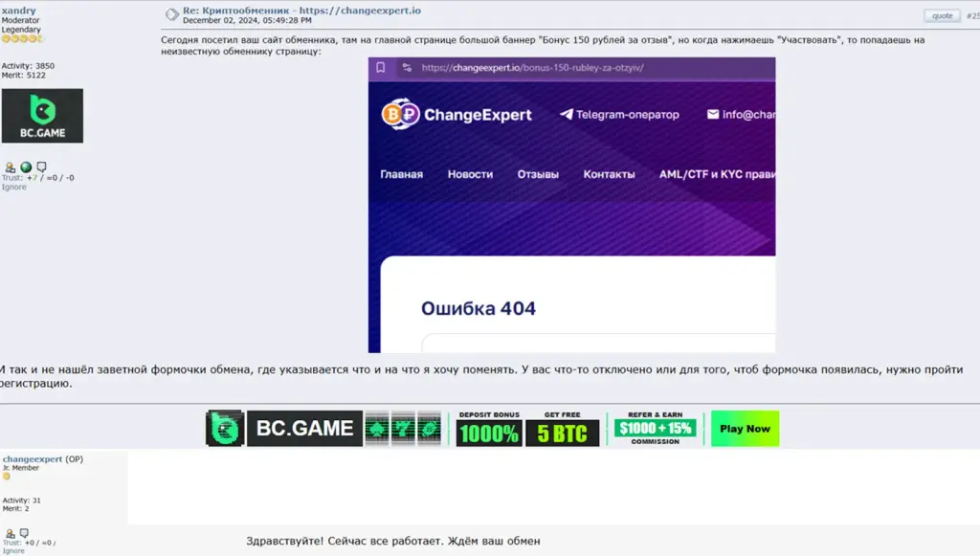980x556 pixels.
Task: Send changeexpert a personal message icon
Action: [x=24, y=533]
